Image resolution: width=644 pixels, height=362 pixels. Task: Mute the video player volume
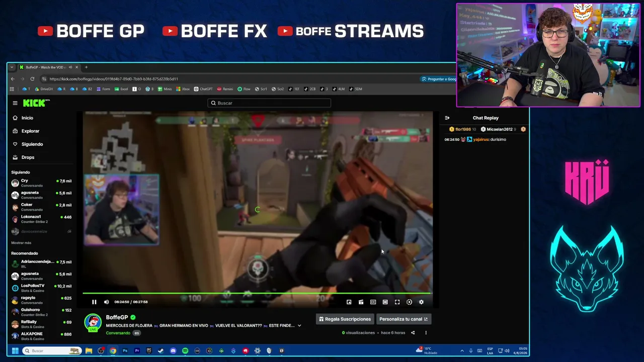pos(106,302)
